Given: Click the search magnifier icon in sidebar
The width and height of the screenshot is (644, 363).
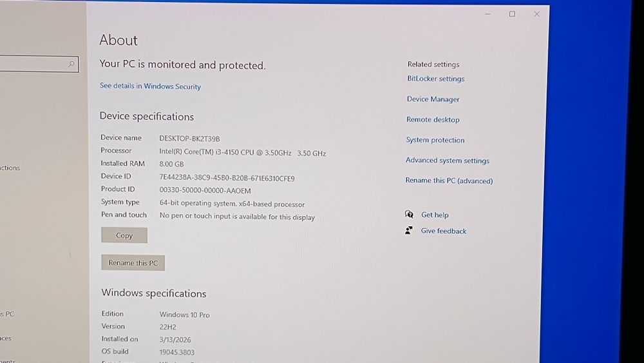Looking at the screenshot, I should (x=71, y=64).
